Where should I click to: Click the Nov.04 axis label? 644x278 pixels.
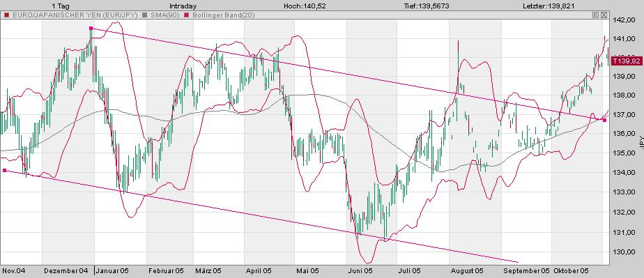coord(13,271)
